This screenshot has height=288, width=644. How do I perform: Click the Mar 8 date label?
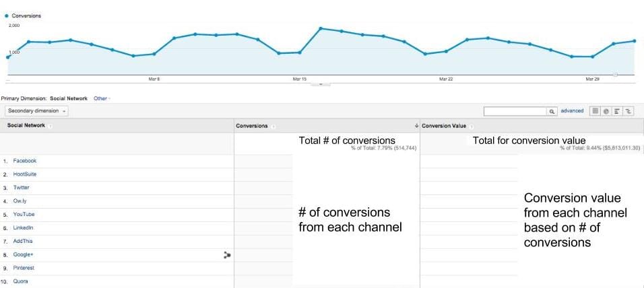[154, 79]
